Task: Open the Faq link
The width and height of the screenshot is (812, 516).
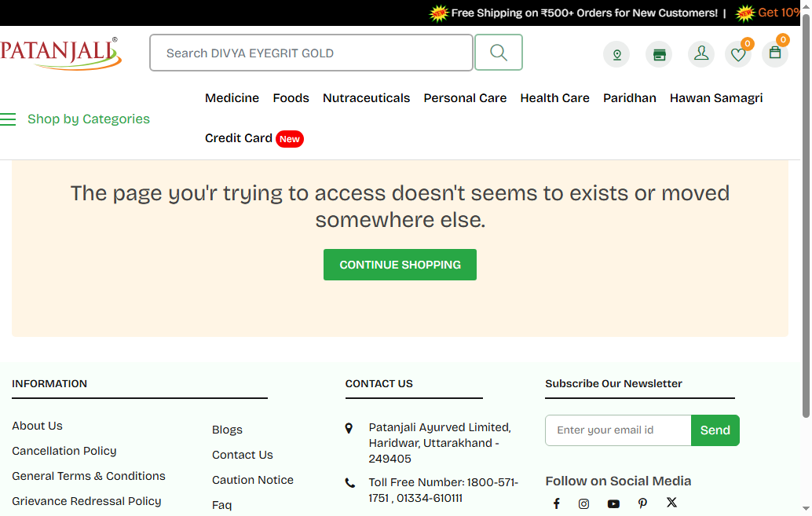Action: [x=221, y=505]
